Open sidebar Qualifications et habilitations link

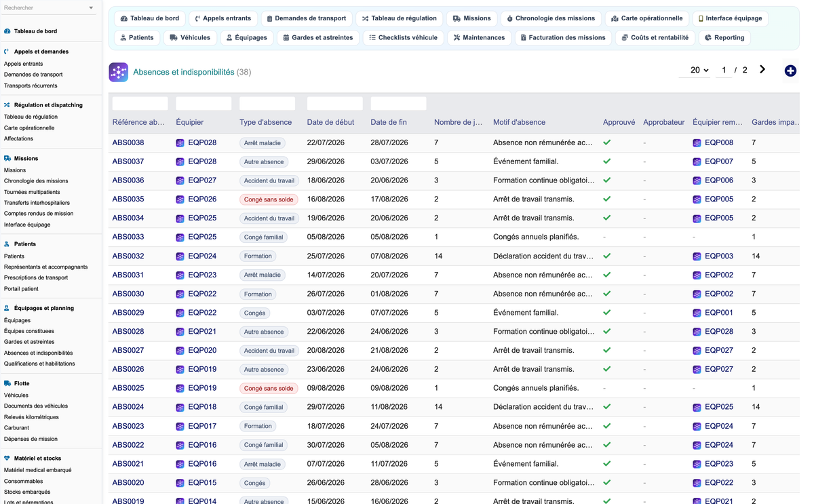[39, 364]
